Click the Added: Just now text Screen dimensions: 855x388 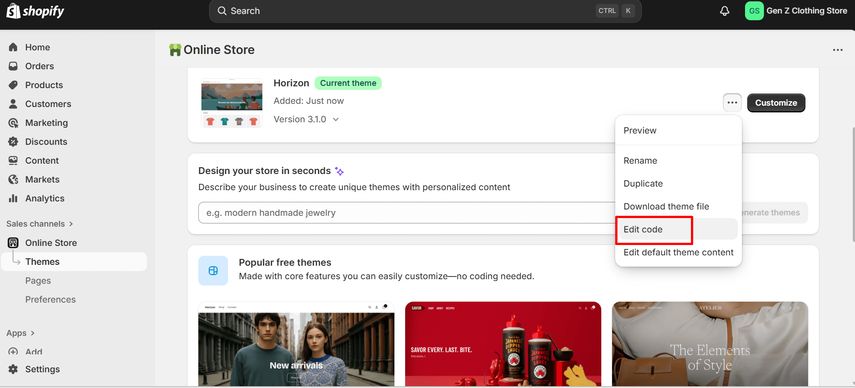pyautogui.click(x=309, y=101)
